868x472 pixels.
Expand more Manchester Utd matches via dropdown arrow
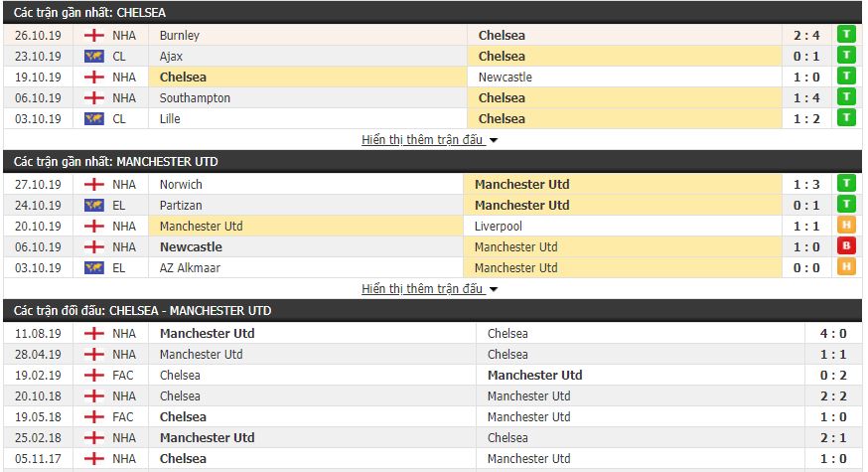pyautogui.click(x=494, y=290)
